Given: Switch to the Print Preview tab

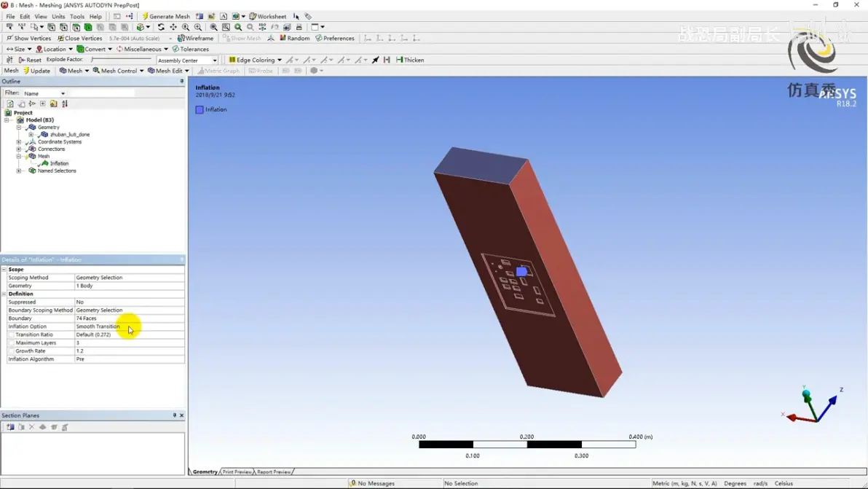Looking at the screenshot, I should point(237,472).
